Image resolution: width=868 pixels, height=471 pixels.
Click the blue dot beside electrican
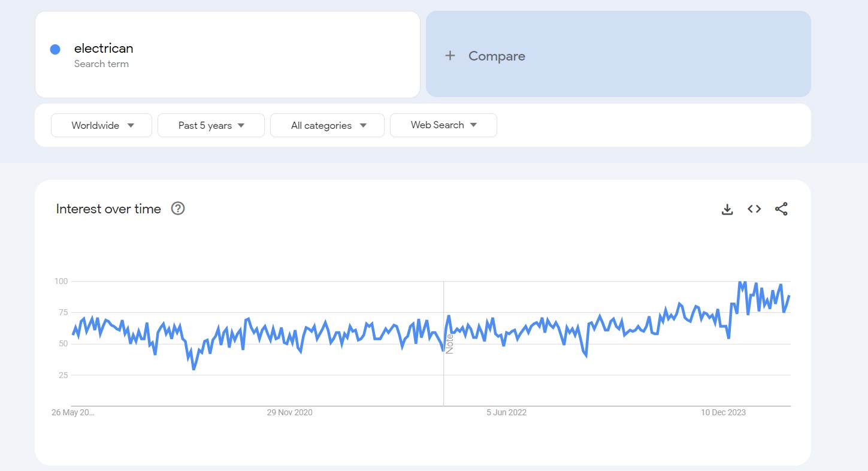[x=55, y=50]
